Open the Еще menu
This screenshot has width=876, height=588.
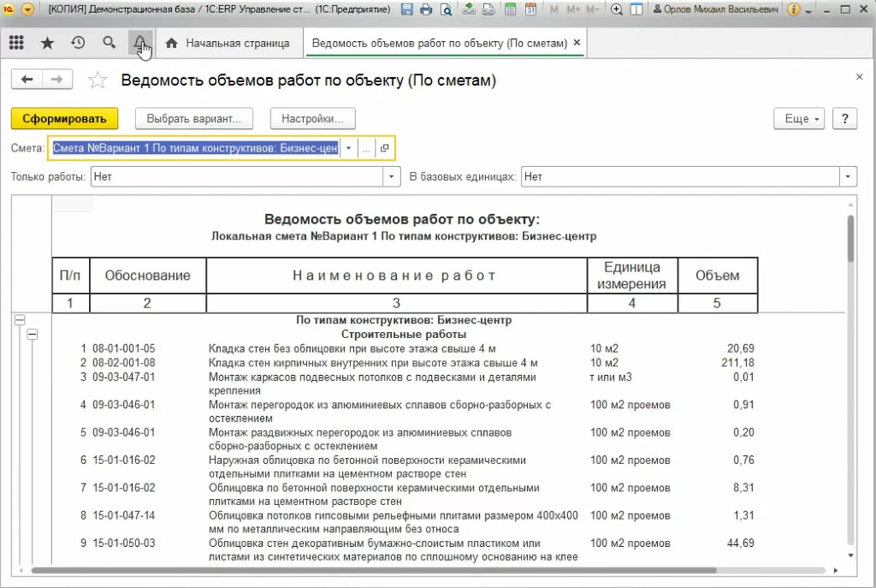[799, 118]
